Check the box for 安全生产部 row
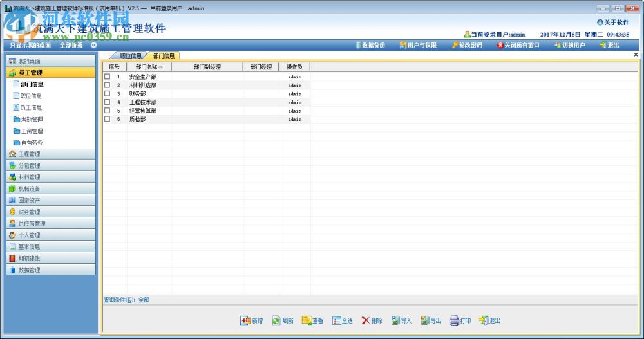This screenshot has height=339, width=644. [107, 77]
